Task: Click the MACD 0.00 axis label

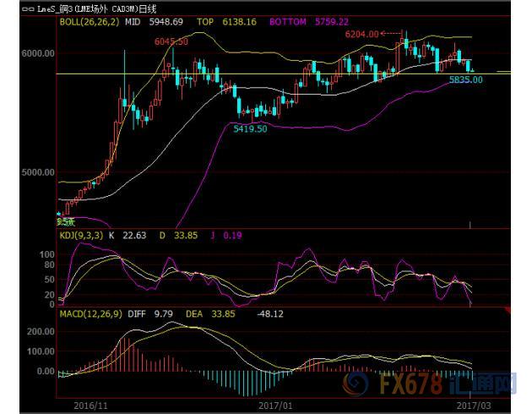Action: 46,372
